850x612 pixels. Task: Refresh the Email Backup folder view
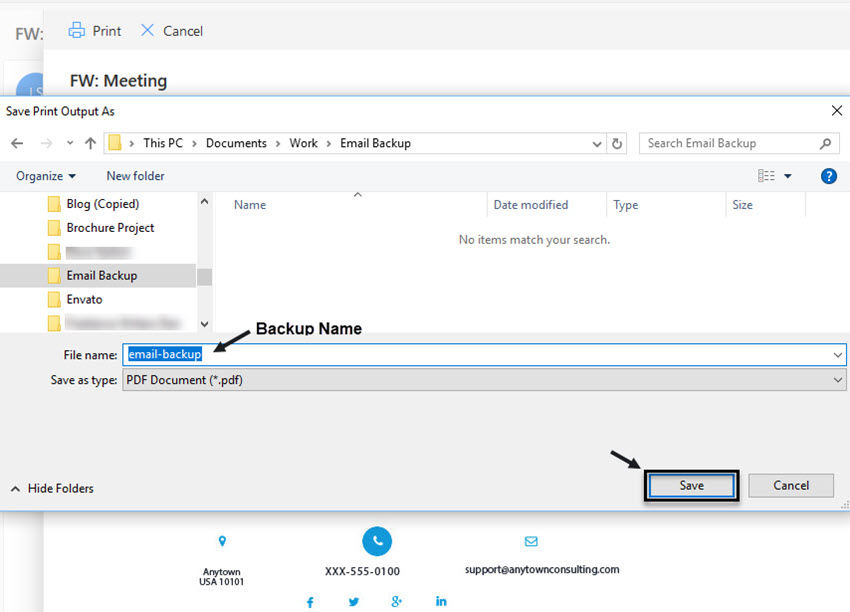(617, 144)
